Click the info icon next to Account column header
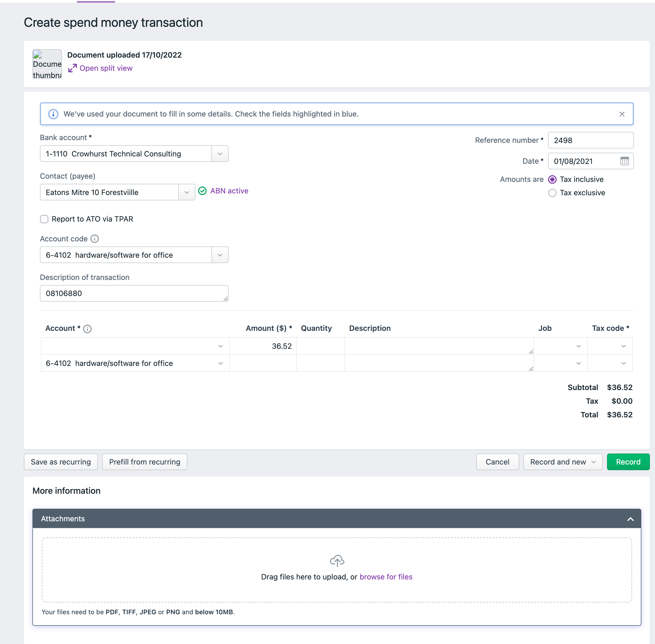The image size is (655, 644). coord(87,328)
